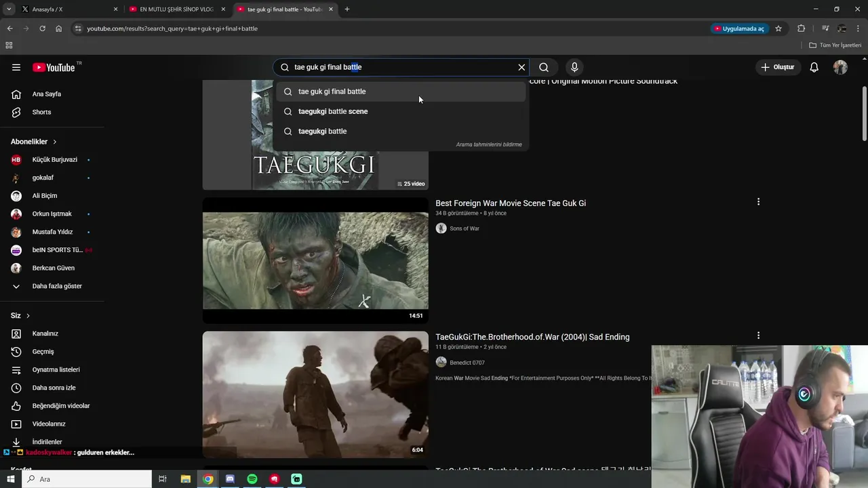Open the account avatar menu
868x488 pixels.
pos(840,67)
